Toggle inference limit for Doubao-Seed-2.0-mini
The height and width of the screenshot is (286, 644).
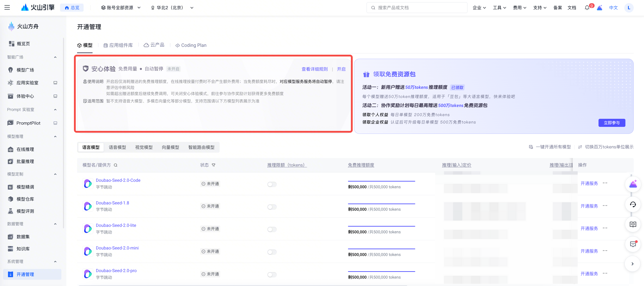point(272,252)
